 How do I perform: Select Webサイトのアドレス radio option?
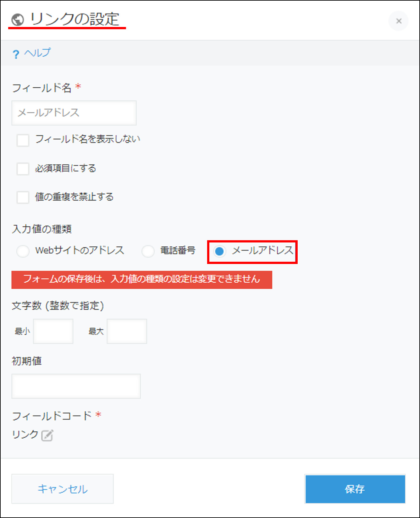tap(23, 251)
